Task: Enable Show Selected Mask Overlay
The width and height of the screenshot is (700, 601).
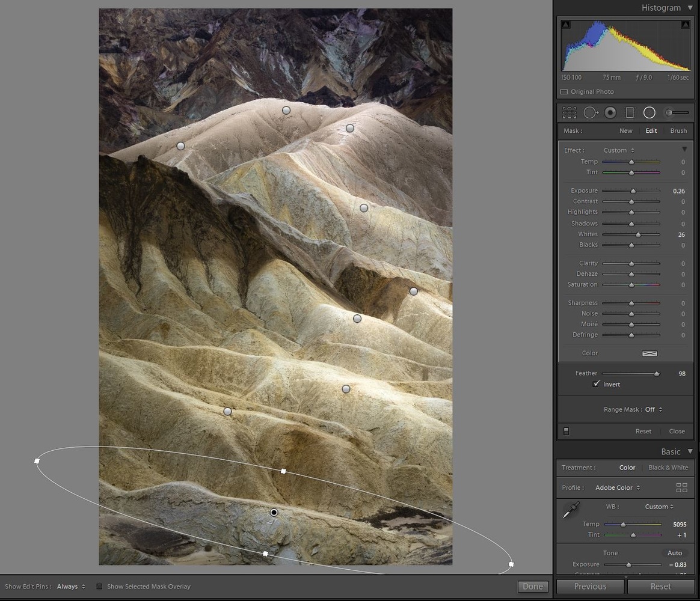Action: [x=100, y=587]
